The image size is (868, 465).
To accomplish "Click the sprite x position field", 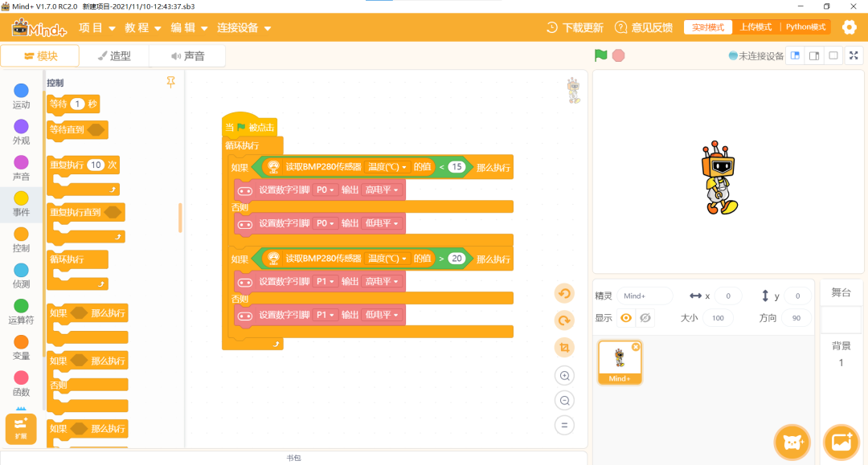I will click(728, 296).
